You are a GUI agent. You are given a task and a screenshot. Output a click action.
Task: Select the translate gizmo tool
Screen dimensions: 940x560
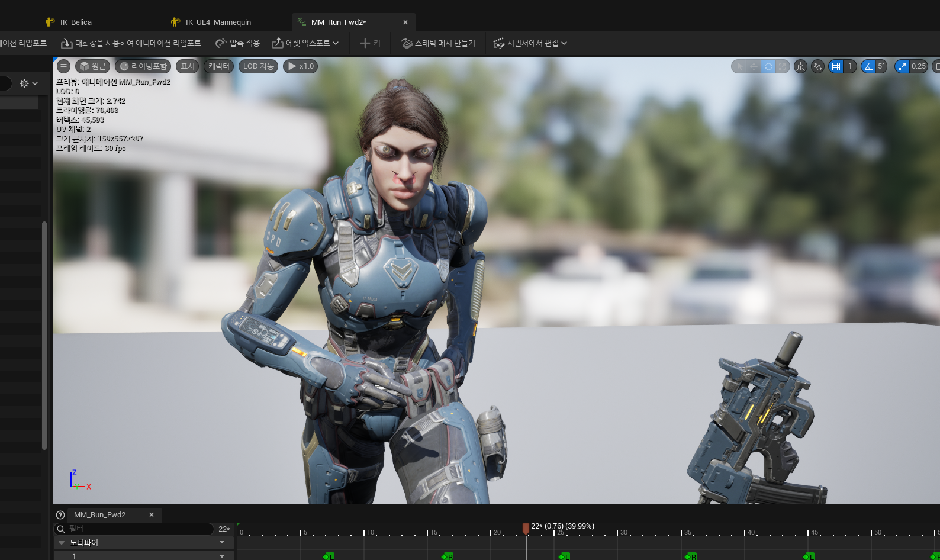coord(754,66)
